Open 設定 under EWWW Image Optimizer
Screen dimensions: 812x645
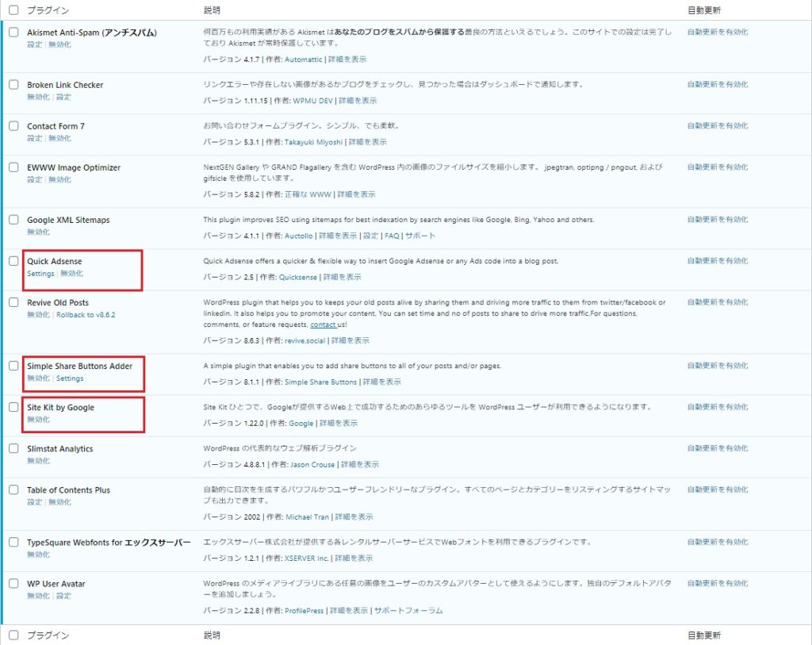[35, 180]
